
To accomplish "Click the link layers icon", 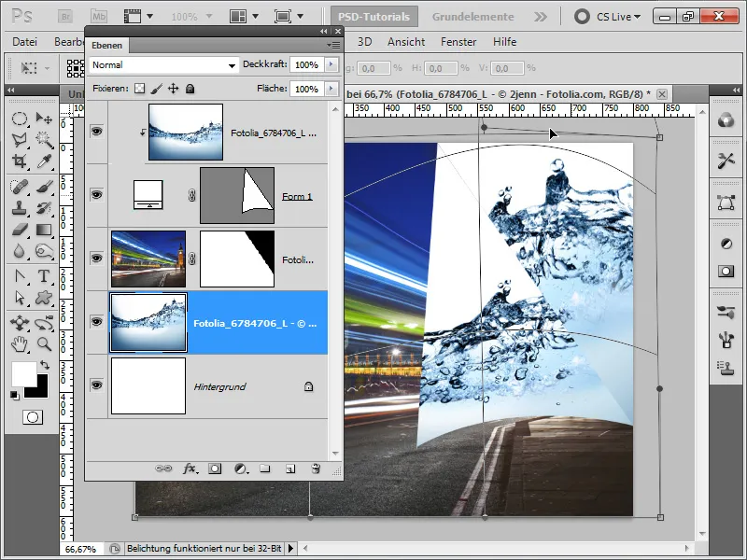I will (163, 469).
